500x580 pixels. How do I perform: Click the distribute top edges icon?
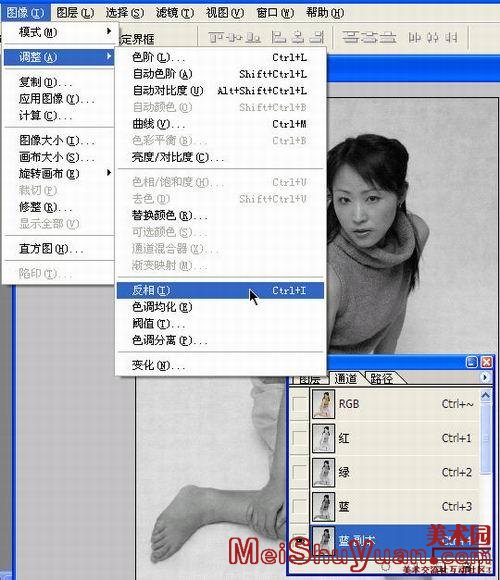coord(350,37)
